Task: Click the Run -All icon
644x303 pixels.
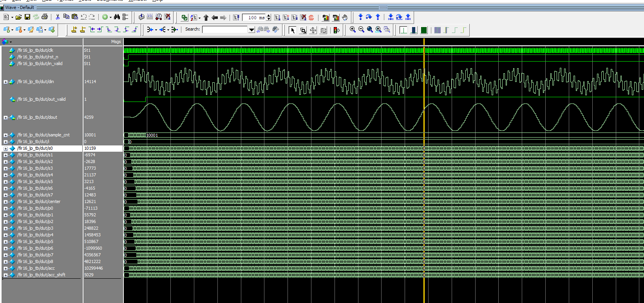Action: point(295,18)
